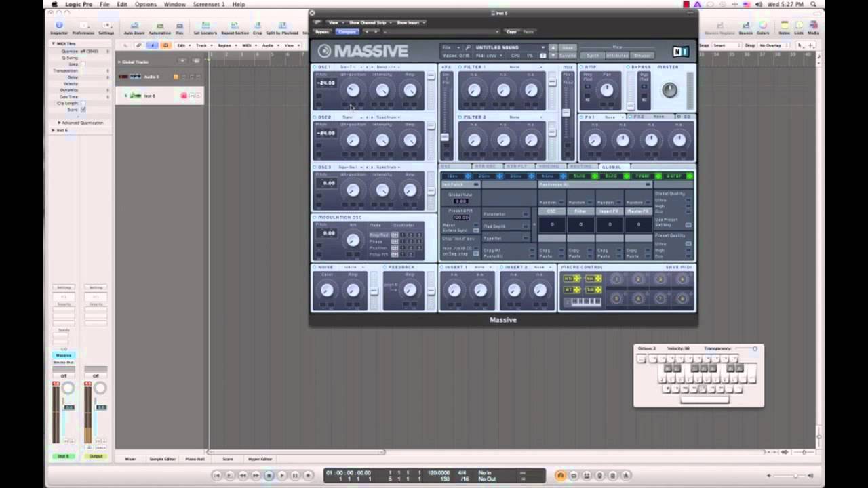868x488 pixels.
Task: Click the Copy button in plugin header
Action: (511, 32)
